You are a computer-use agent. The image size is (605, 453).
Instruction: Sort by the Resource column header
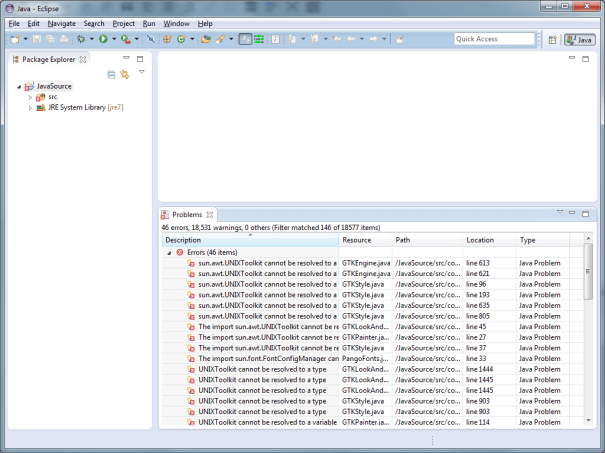(365, 240)
